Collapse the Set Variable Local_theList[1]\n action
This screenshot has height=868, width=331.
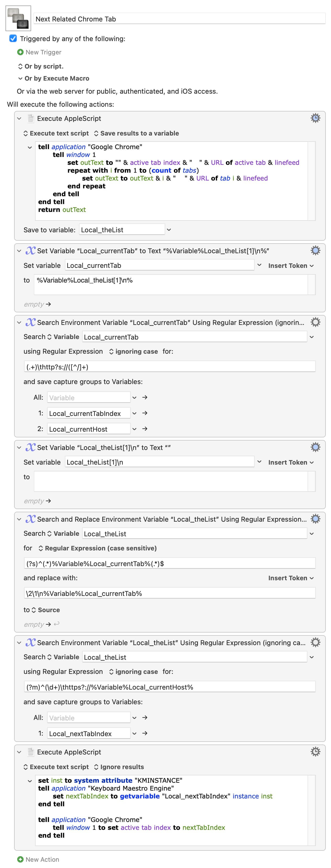[19, 448]
